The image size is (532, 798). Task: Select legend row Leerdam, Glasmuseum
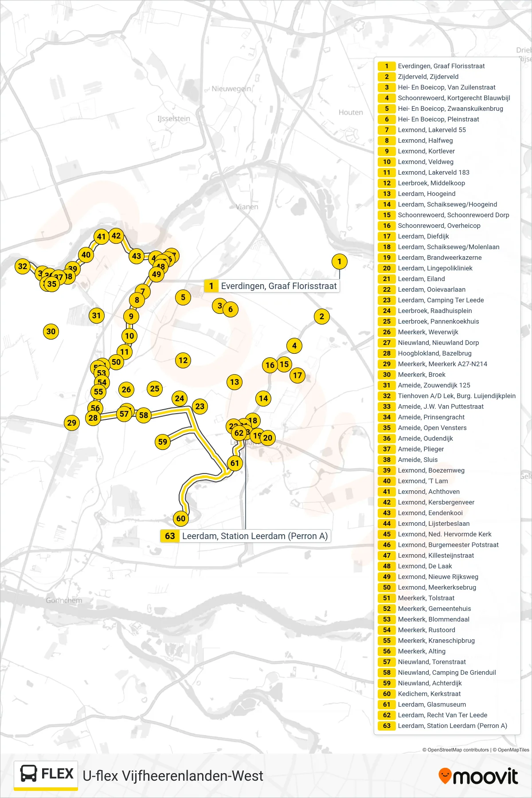(x=447, y=704)
